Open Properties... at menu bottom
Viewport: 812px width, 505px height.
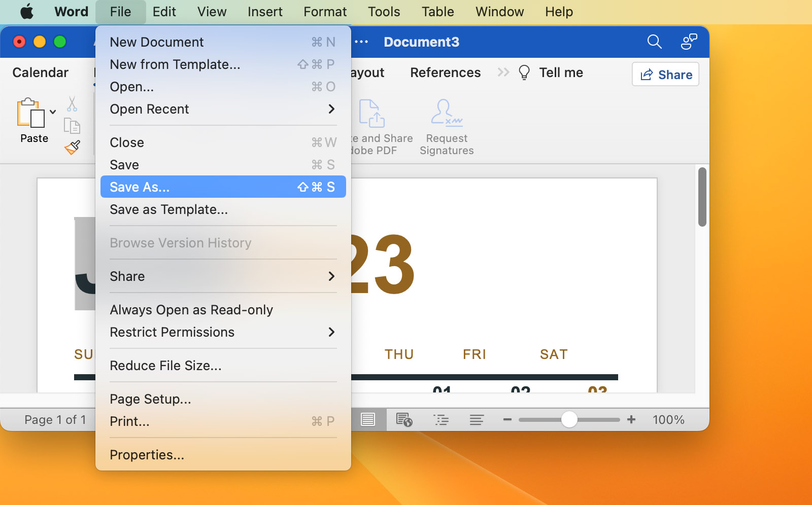coord(223,455)
